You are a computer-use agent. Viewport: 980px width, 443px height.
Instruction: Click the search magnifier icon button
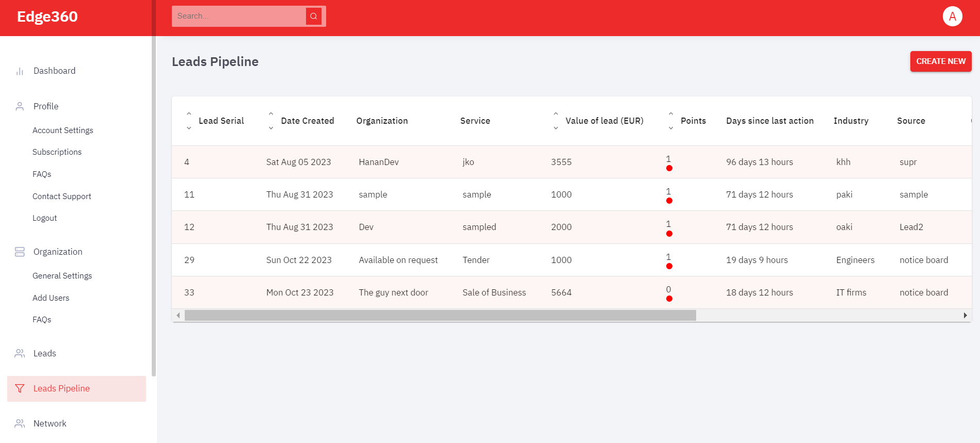click(x=313, y=16)
